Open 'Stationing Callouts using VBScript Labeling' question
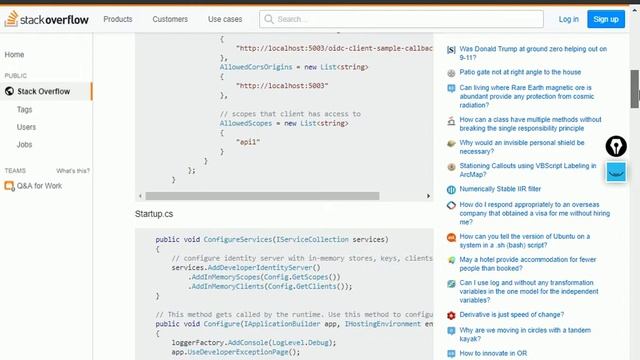640x360 pixels. [528, 170]
